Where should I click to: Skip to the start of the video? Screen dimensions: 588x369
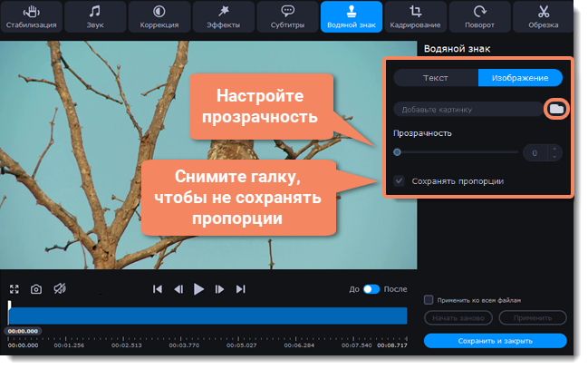point(158,289)
